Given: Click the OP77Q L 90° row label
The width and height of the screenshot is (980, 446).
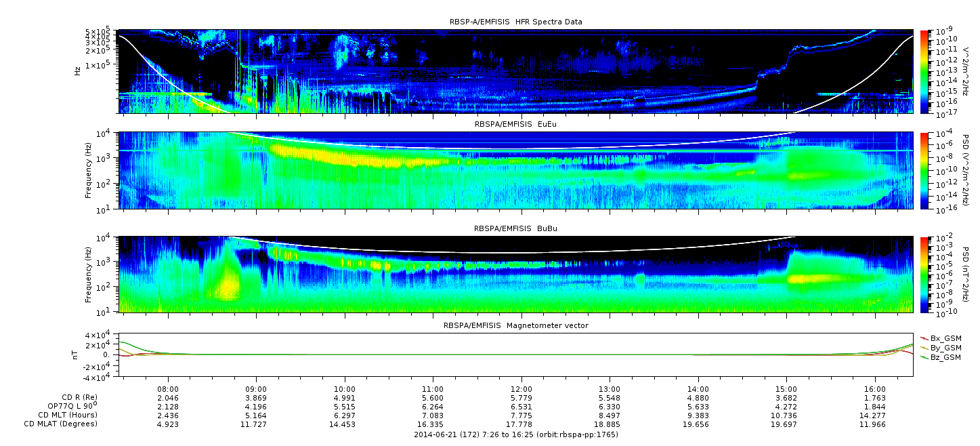Looking at the screenshot, I should 68,406.
